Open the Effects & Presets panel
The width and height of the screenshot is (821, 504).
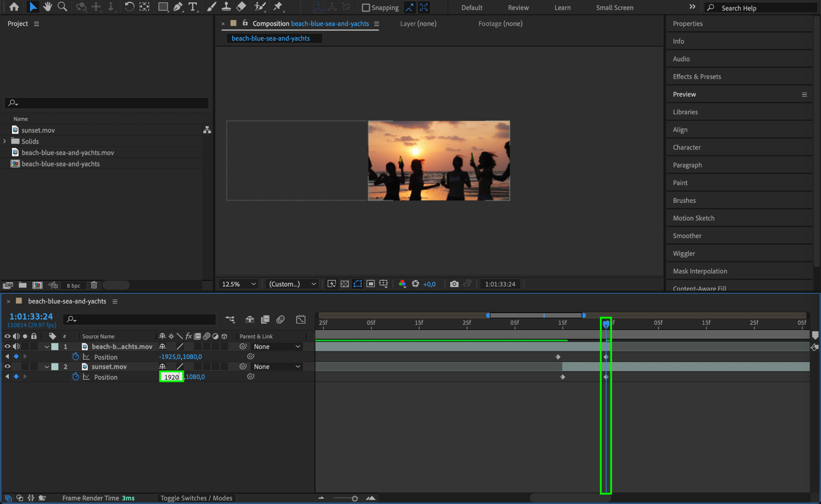point(697,77)
